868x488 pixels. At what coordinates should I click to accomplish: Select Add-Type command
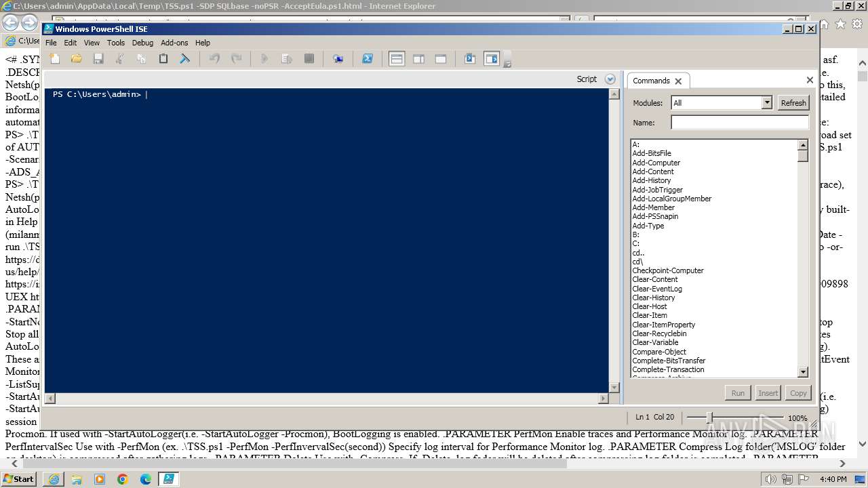(x=648, y=226)
